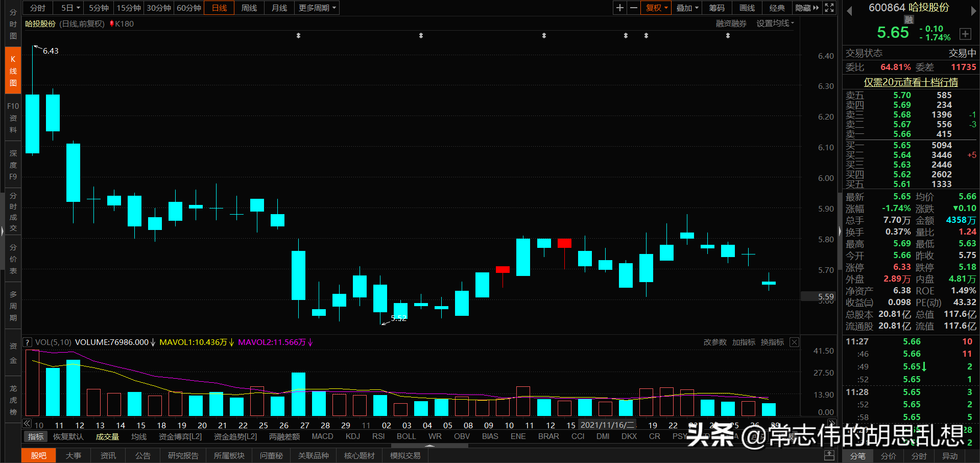The image size is (980, 463).
Task: Zoom out with the − icon
Action: click(x=633, y=8)
